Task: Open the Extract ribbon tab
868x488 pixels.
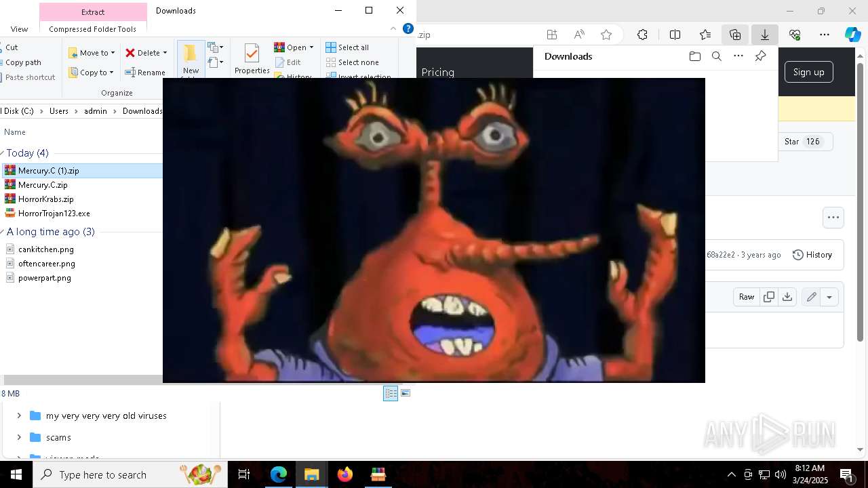Action: point(93,12)
